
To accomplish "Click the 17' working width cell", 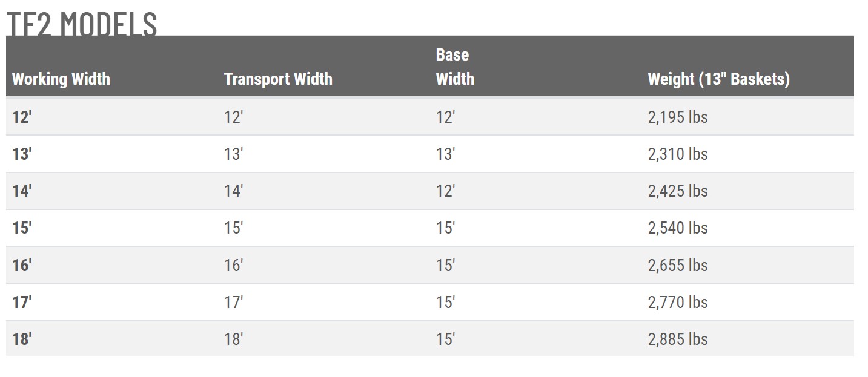I will (22, 302).
